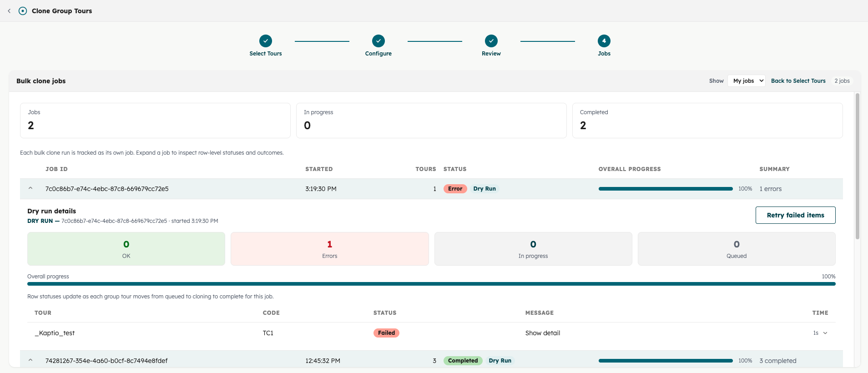Image resolution: width=868 pixels, height=373 pixels.
Task: Collapse job 74281267 row chevron
Action: [x=30, y=360]
